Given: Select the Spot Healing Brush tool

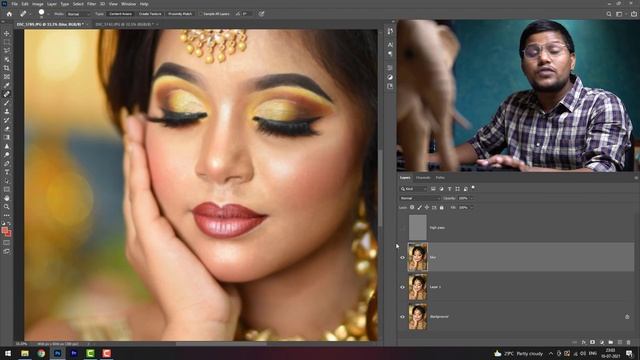Looking at the screenshot, I should [7, 94].
